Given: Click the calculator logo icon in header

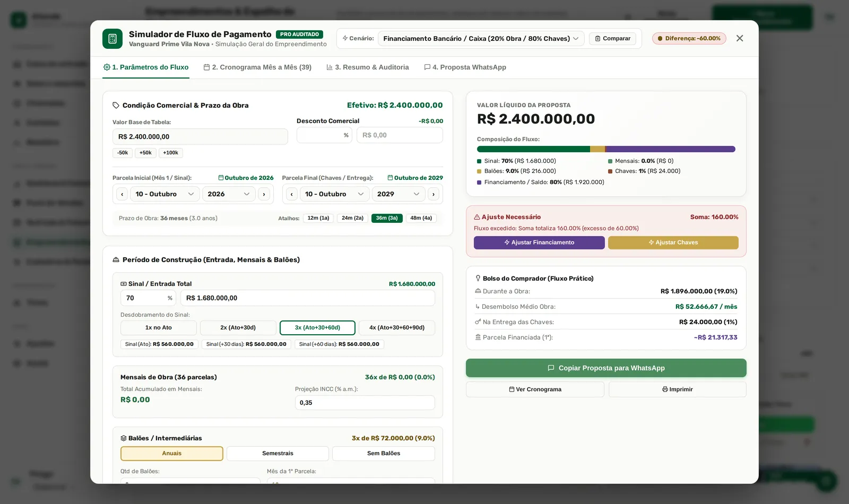Looking at the screenshot, I should coord(112,39).
